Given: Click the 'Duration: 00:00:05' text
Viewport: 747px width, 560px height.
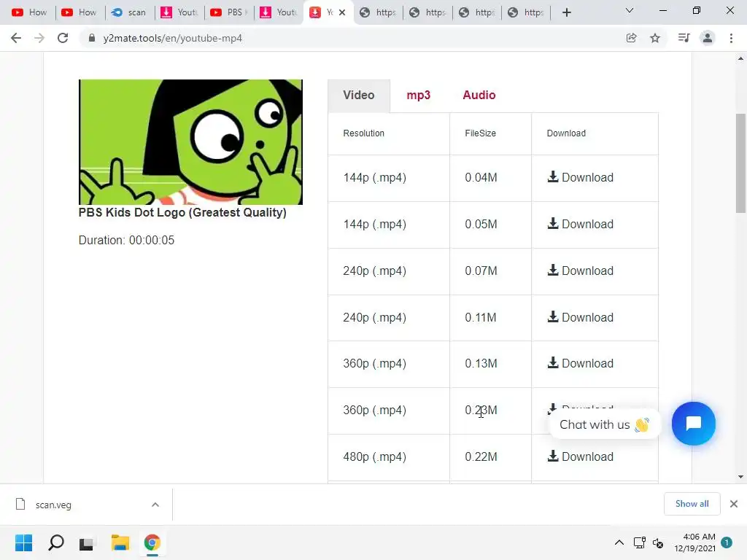Looking at the screenshot, I should pos(126,240).
